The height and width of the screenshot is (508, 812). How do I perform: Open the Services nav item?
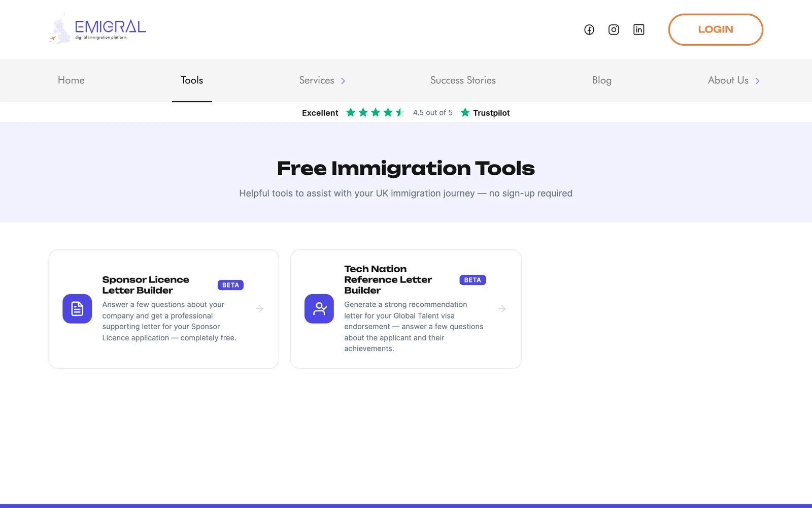[x=317, y=80]
